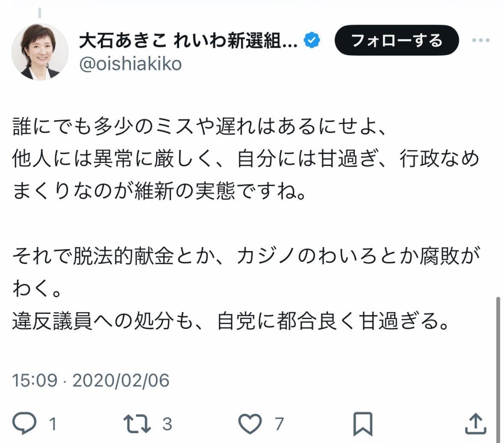
Task: Click the repost count number 3
Action: click(x=167, y=424)
